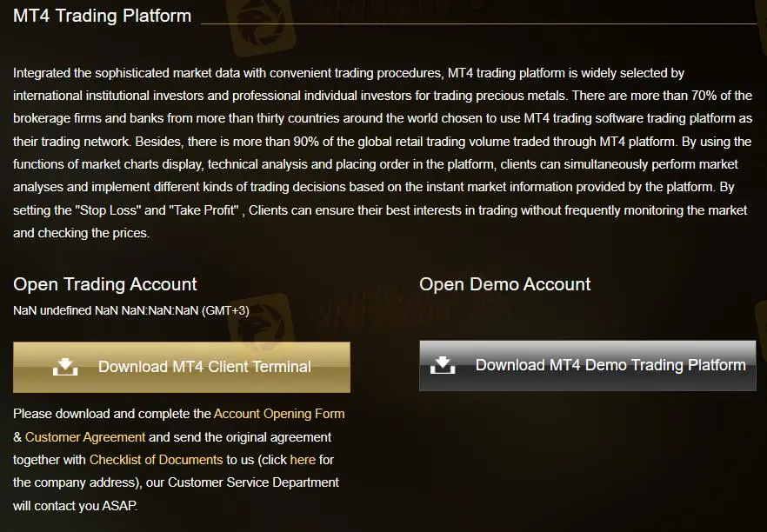View the Checklist of Documents link
Viewport: 767px width, 532px height.
coord(156,459)
